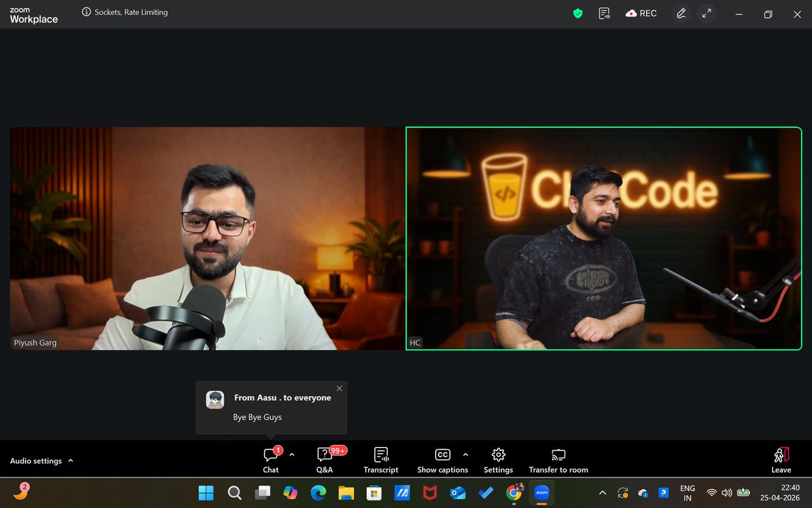This screenshot has width=812, height=508.
Task: Click the blue 'P' tray icon
Action: coord(664,492)
